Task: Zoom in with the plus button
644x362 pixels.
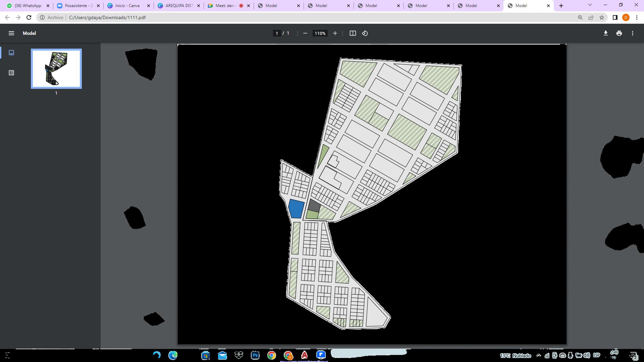Action: point(335,33)
